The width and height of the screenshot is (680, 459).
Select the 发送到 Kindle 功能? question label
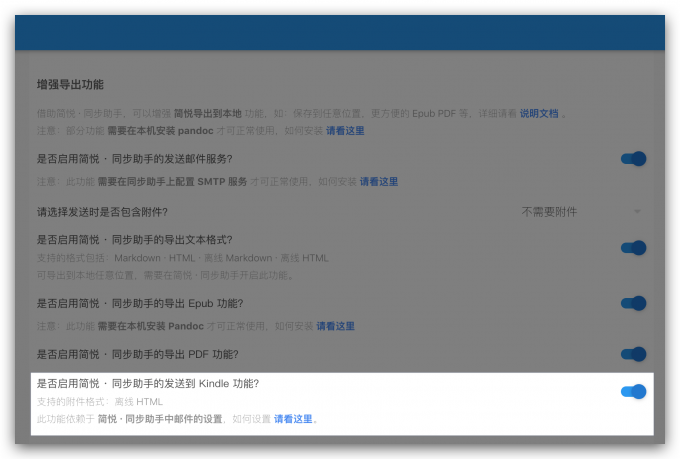[148, 384]
